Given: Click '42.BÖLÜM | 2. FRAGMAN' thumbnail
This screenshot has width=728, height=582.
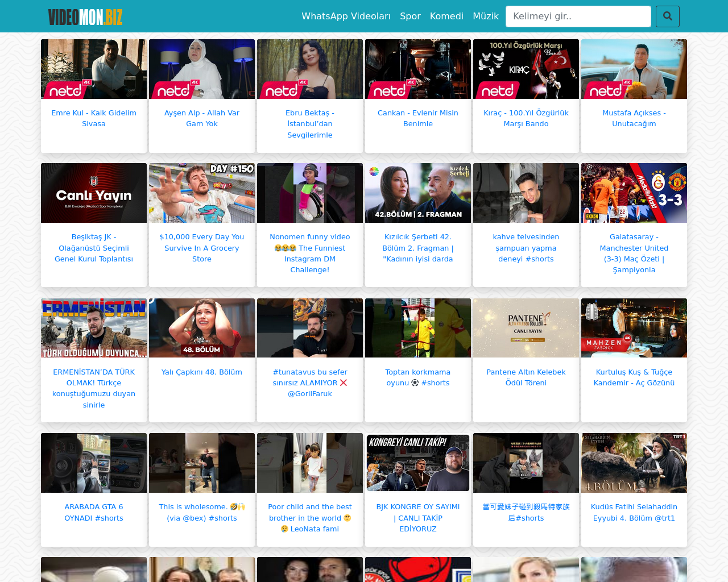Looking at the screenshot, I should click(418, 193).
